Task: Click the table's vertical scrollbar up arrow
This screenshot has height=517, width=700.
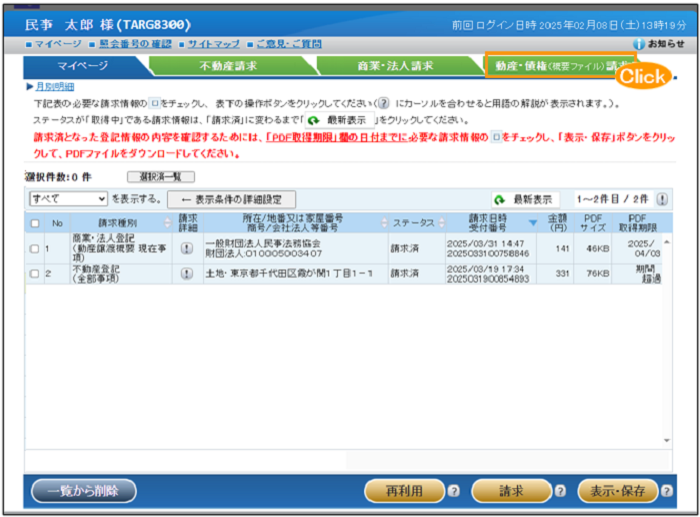Action: coord(667,241)
